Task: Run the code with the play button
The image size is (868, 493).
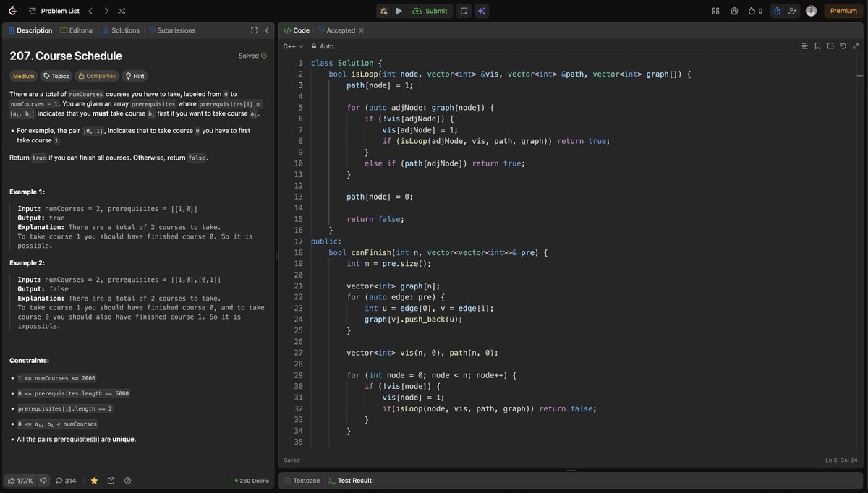Action: [x=399, y=11]
